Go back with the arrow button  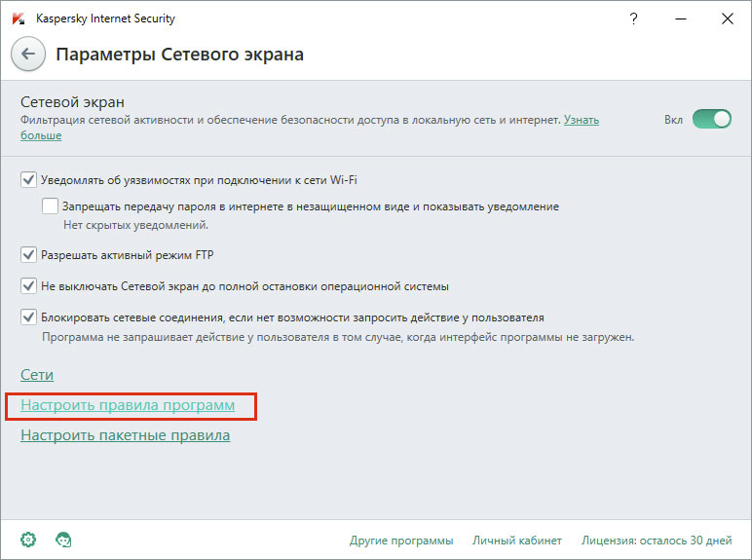(28, 54)
